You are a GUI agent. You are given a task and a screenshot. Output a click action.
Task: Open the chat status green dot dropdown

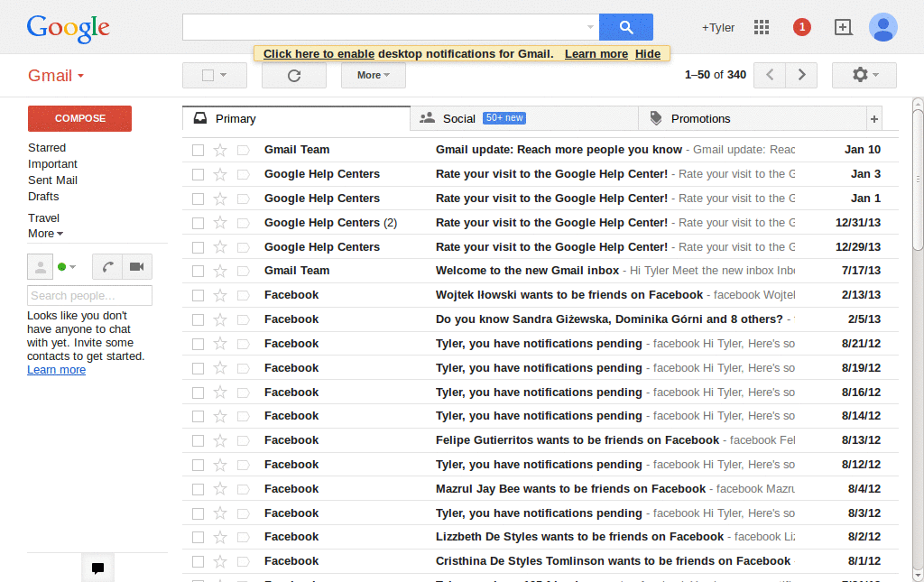(67, 267)
